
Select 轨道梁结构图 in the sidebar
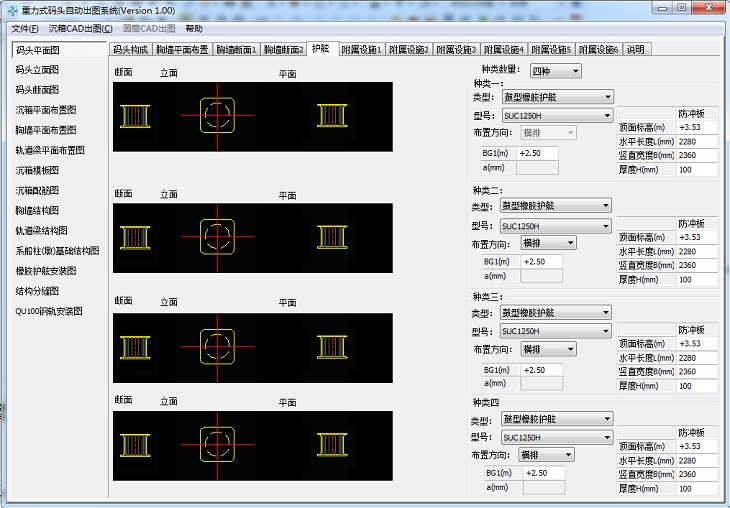(x=41, y=230)
